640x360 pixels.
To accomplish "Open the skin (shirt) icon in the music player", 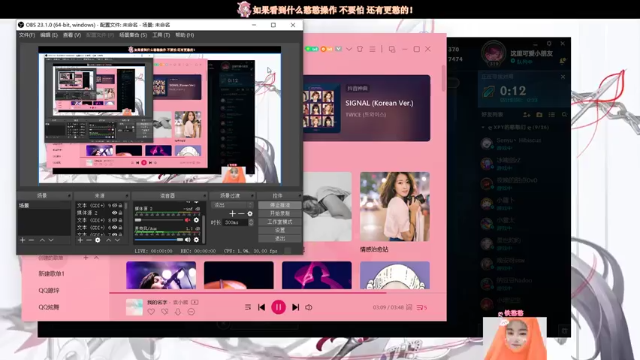I will (360, 49).
